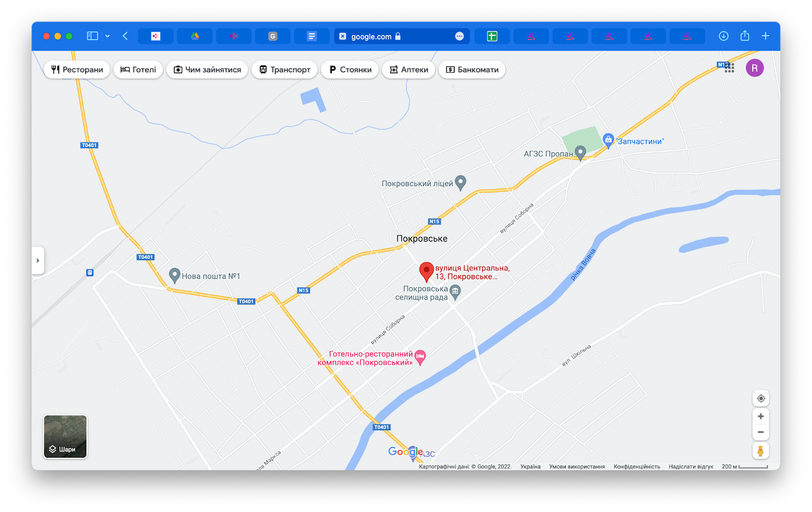Click the Street View pegman

760,451
